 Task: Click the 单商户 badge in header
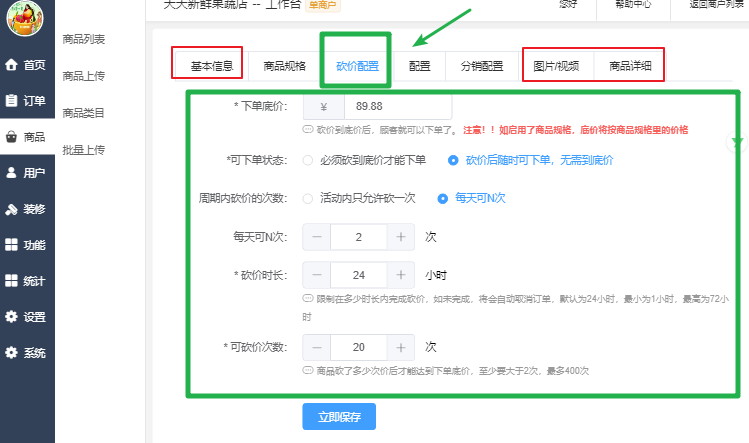(x=322, y=5)
